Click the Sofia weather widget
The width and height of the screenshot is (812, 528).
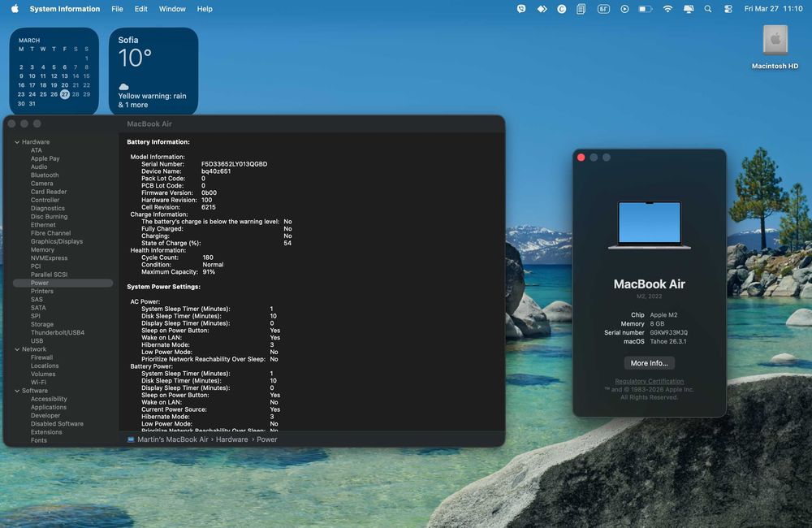[153, 71]
